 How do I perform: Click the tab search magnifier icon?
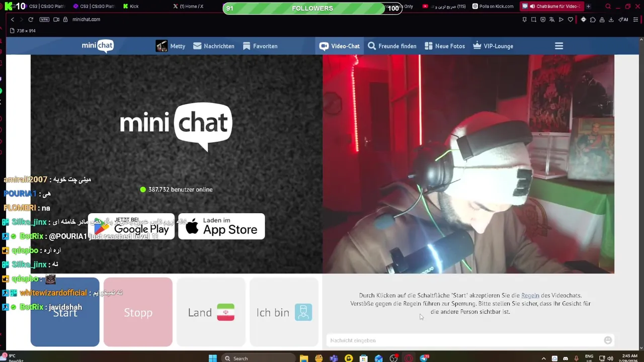pyautogui.click(x=608, y=7)
